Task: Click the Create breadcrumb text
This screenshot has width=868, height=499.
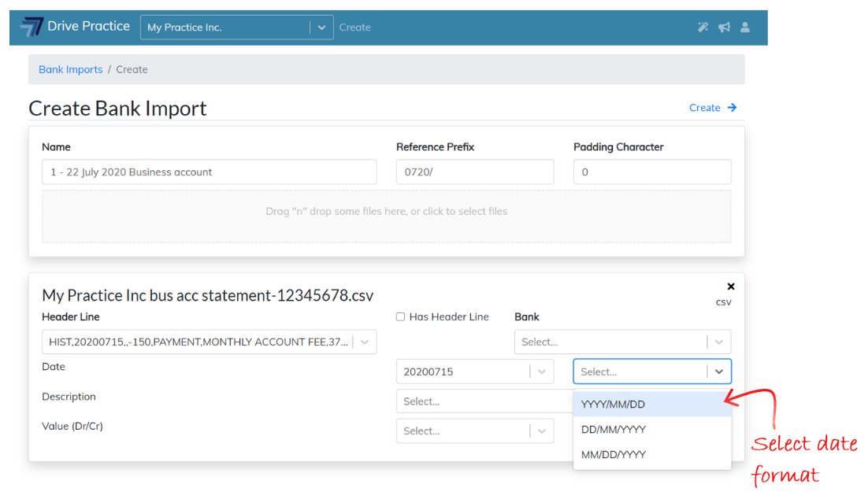Action: 132,70
